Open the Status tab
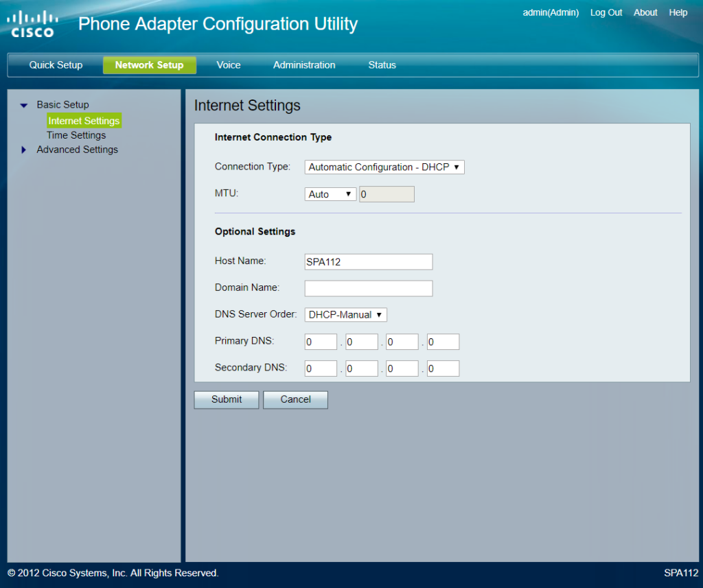The width and height of the screenshot is (703, 588). point(382,65)
